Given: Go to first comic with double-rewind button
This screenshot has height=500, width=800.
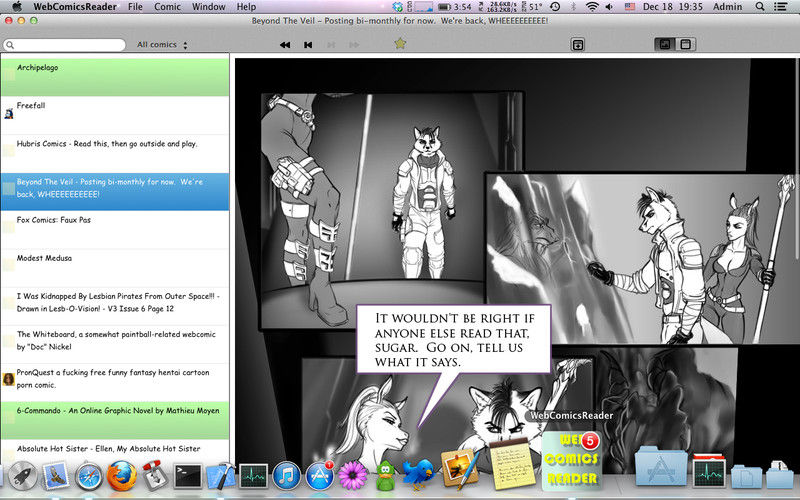Looking at the screenshot, I should (x=285, y=45).
